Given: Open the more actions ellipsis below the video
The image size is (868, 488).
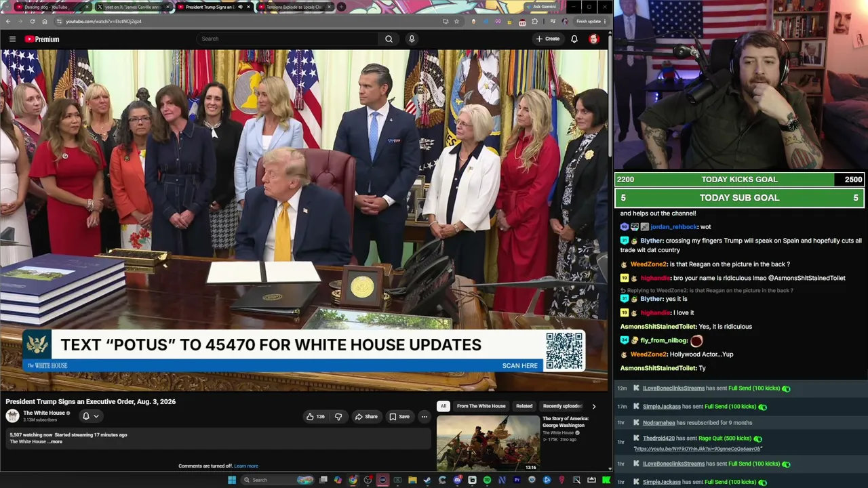Looking at the screenshot, I should (425, 416).
